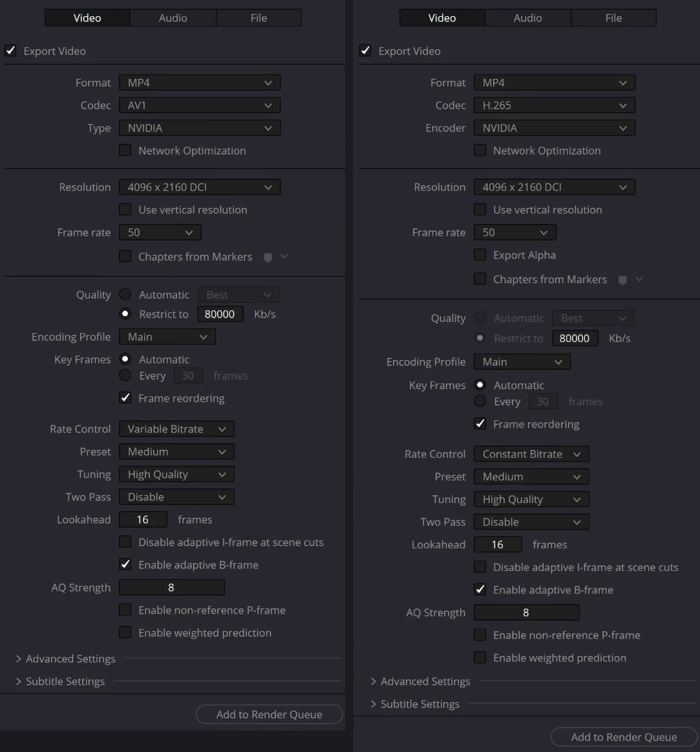Enable weighted prediction in left panel
Screen dimensions: 700x752
(125, 632)
